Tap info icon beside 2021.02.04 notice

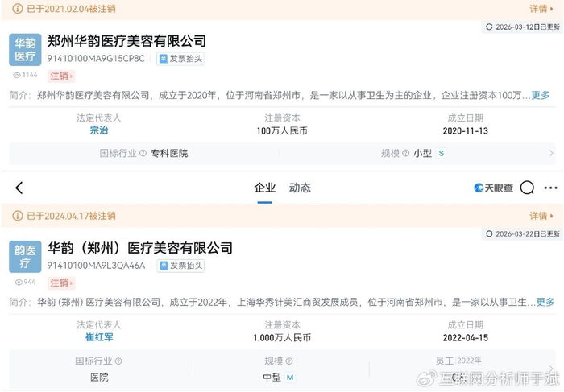coord(17,9)
